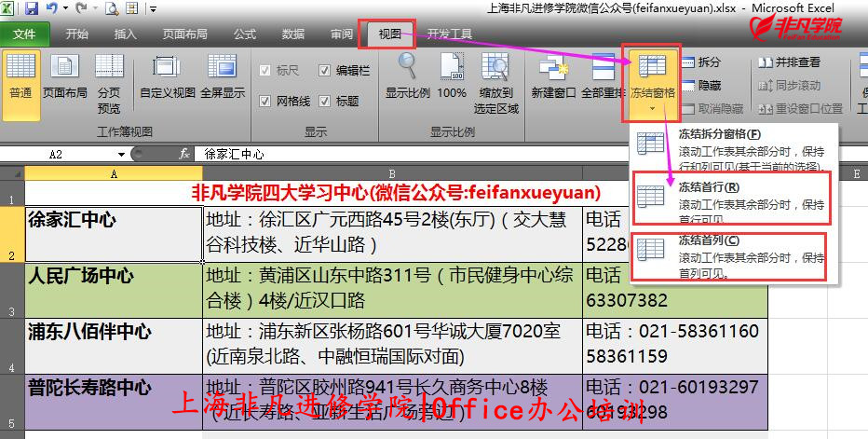
Task: Click 全部重排 arrange all icon
Action: click(603, 77)
